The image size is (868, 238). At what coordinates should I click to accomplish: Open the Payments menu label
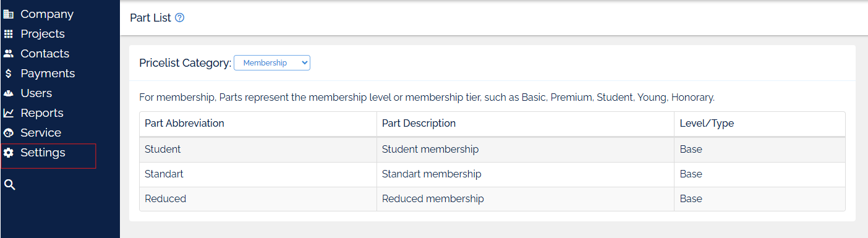coord(48,74)
